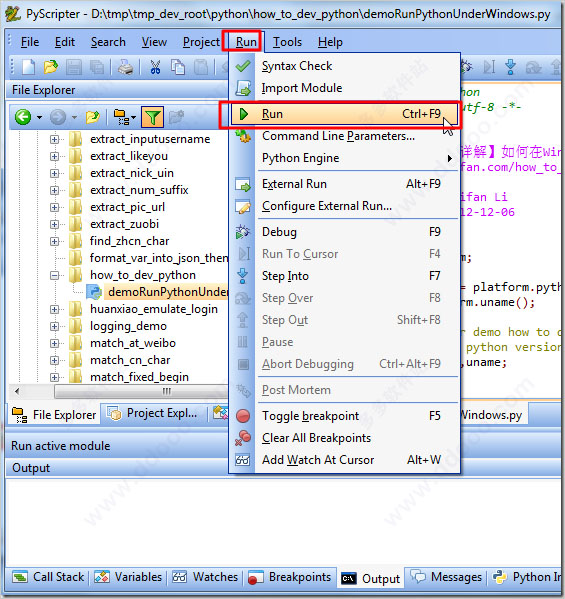
Task: Select the Debug F9 menu entry
Action: [x=344, y=232]
